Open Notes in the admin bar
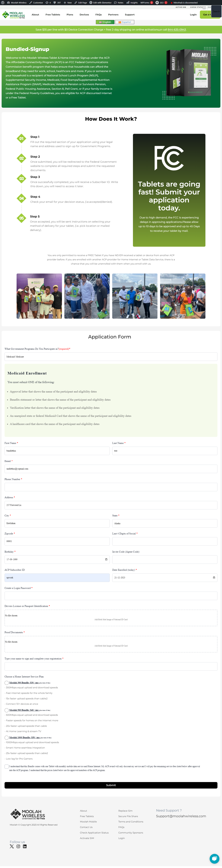The image size is (222, 868). click(x=119, y=2)
